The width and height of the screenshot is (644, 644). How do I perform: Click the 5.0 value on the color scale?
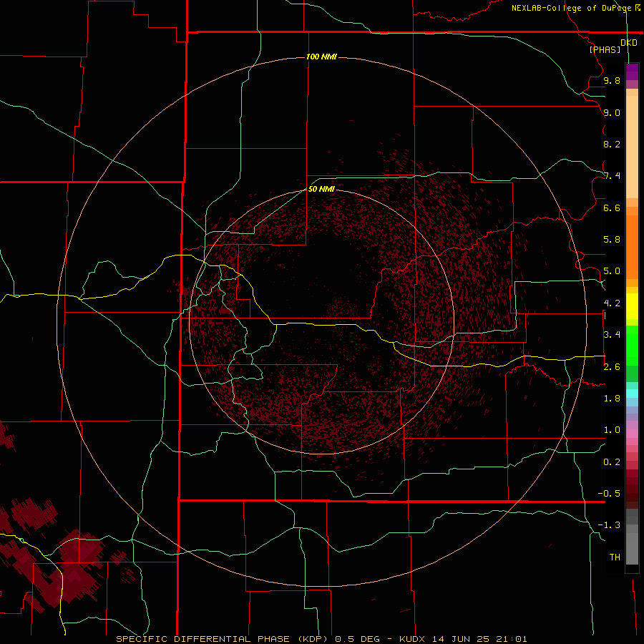(x=612, y=271)
